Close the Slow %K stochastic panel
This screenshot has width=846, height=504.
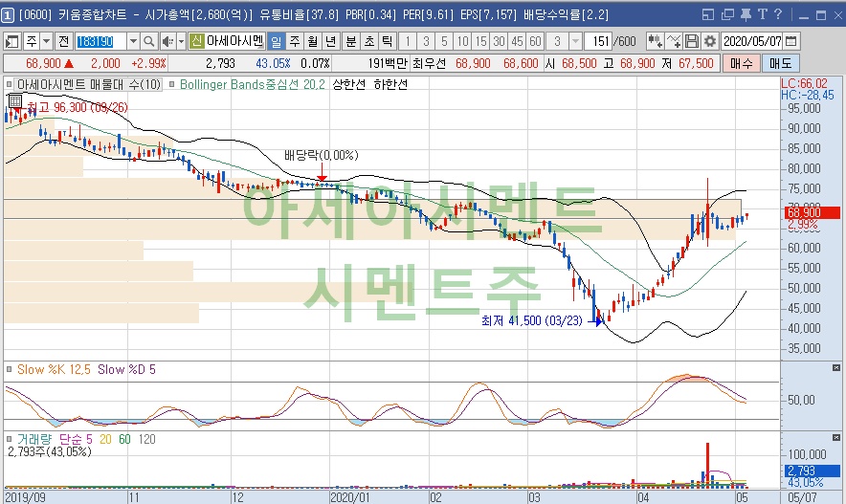click(x=835, y=368)
